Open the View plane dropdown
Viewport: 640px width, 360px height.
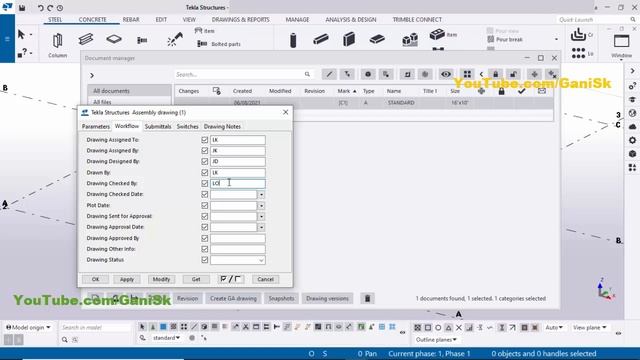pos(589,327)
